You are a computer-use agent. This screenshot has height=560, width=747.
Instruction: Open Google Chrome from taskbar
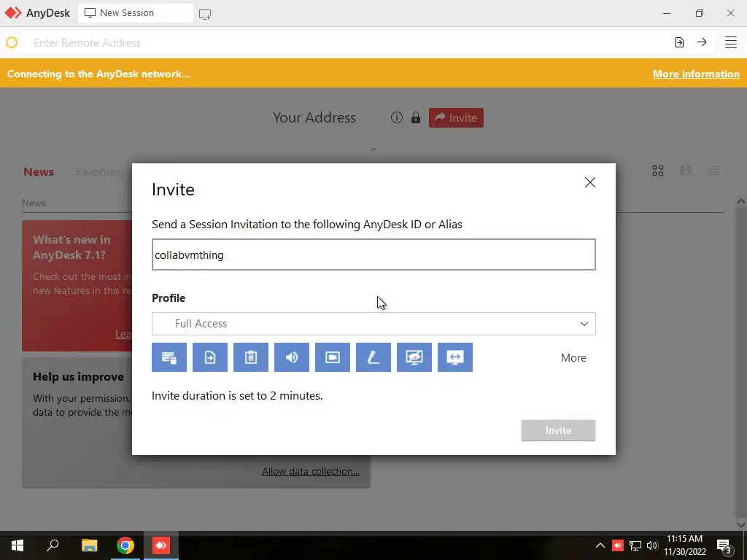(x=125, y=545)
